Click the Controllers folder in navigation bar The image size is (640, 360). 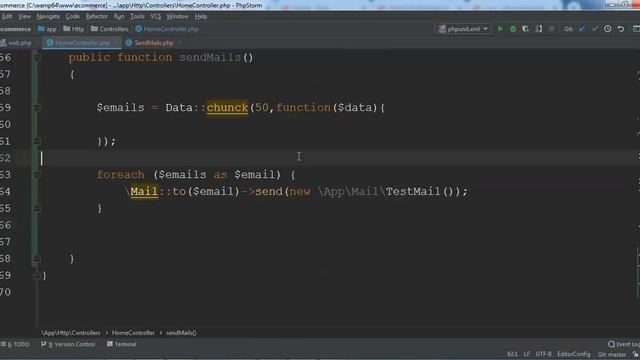point(109,29)
